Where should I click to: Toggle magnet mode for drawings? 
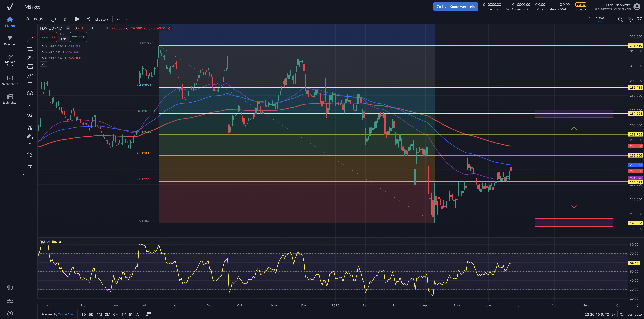pyautogui.click(x=30, y=127)
